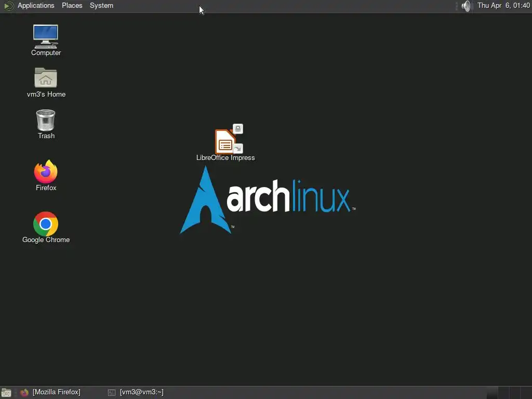
Task: Click the show desktop icon in bottom panel
Action: click(6, 393)
